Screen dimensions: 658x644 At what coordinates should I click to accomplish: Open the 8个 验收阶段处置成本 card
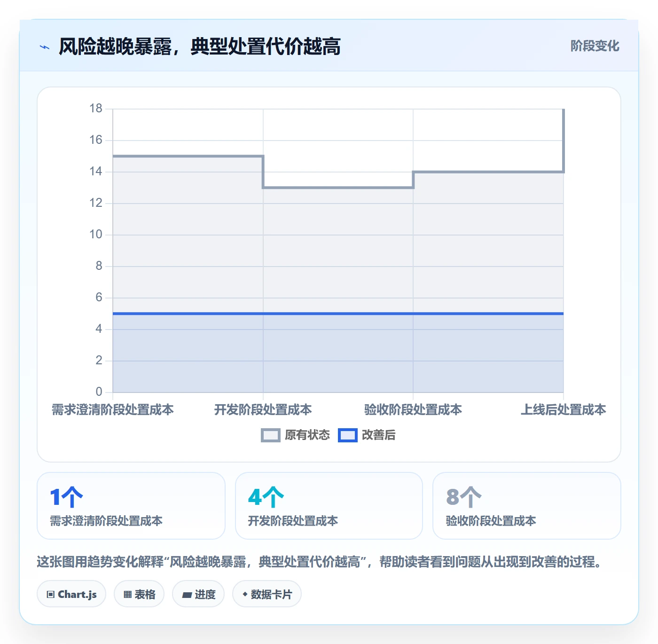[x=527, y=506]
